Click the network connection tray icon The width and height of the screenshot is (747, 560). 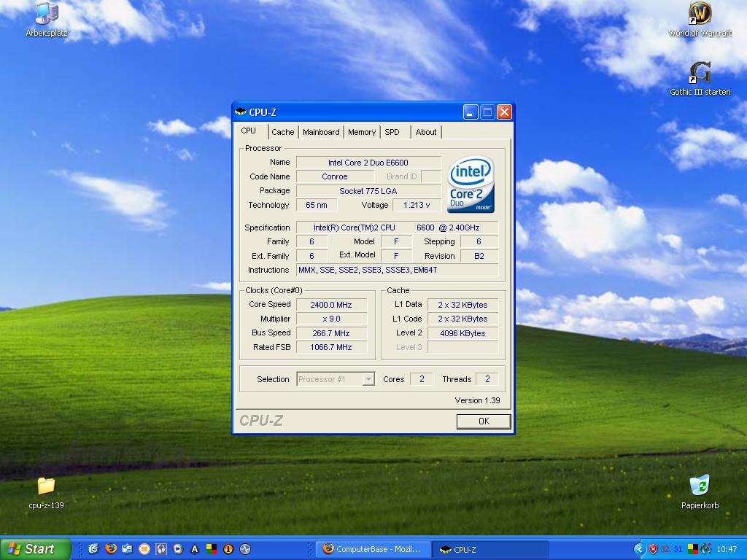pos(706,549)
